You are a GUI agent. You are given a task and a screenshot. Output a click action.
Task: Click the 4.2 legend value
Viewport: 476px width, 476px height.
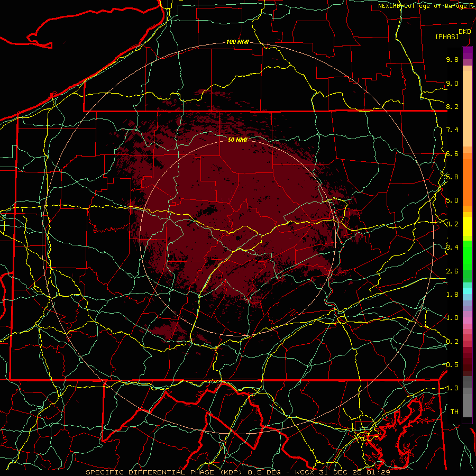click(x=452, y=224)
